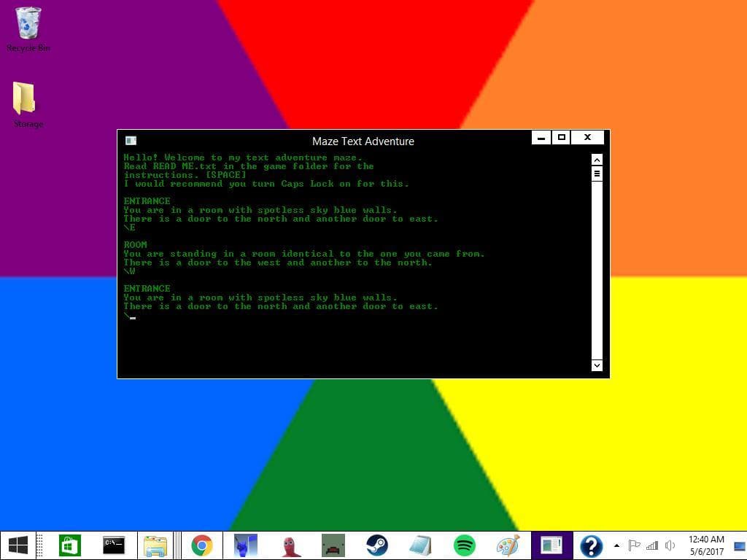Select the active Maze Text Adventure taskbar button
The width and height of the screenshot is (747, 560).
(551, 545)
